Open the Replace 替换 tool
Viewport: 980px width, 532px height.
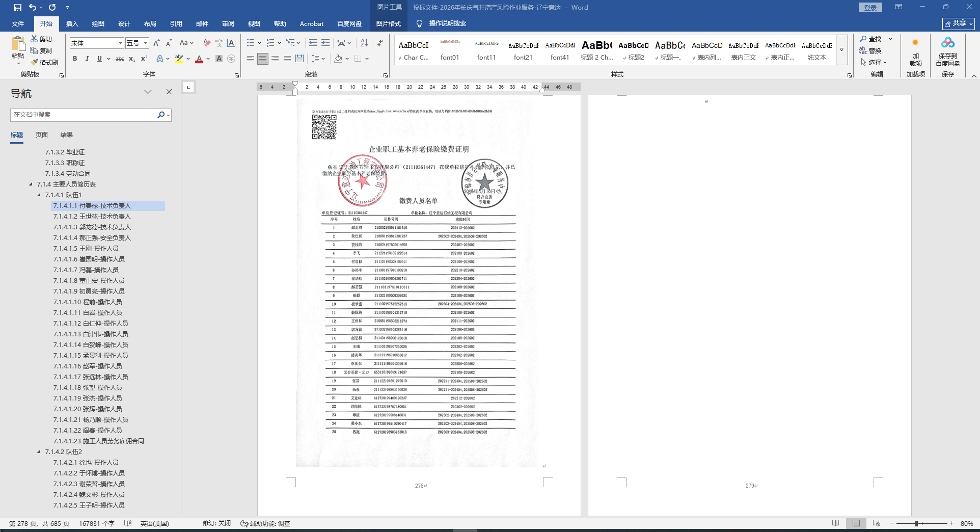point(870,50)
